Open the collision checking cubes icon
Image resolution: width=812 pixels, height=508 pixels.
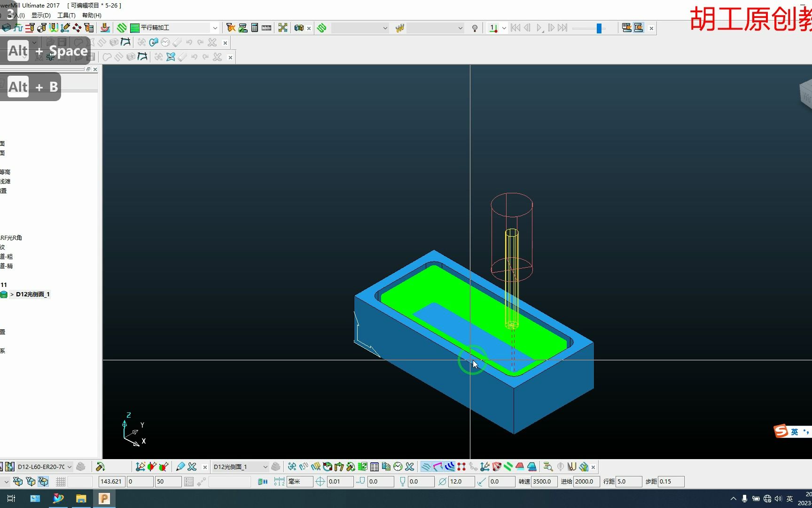(299, 28)
